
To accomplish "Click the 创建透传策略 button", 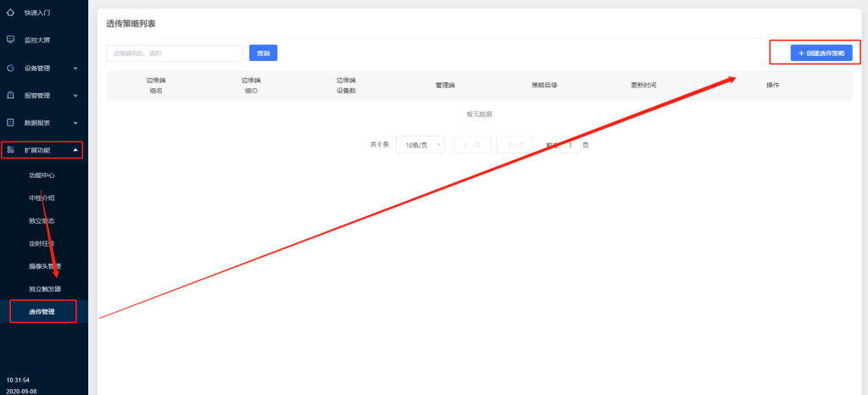I will click(x=821, y=53).
